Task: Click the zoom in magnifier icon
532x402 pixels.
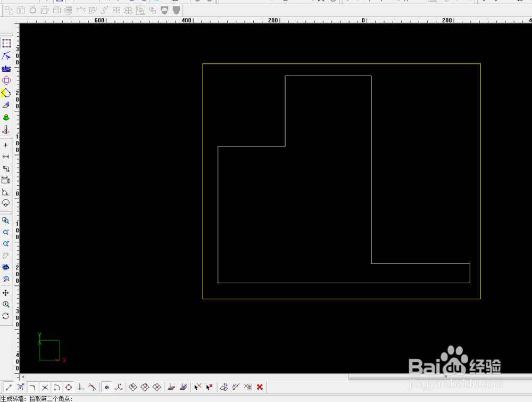Action: (x=6, y=244)
